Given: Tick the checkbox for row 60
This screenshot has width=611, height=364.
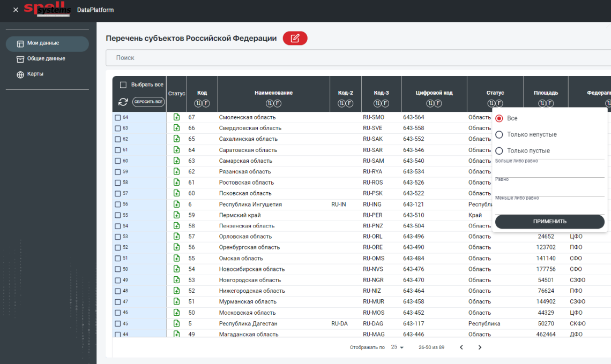Looking at the screenshot, I should coord(118,161).
